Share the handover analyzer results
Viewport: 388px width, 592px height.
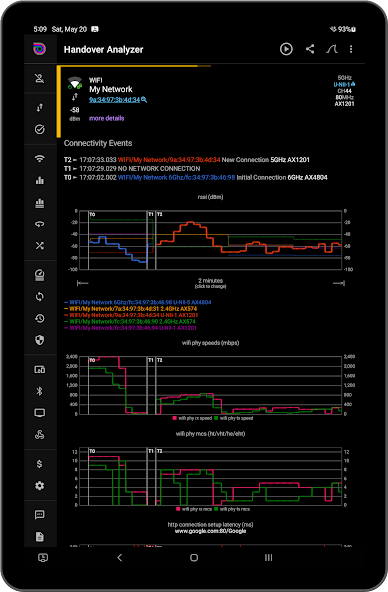(x=310, y=49)
